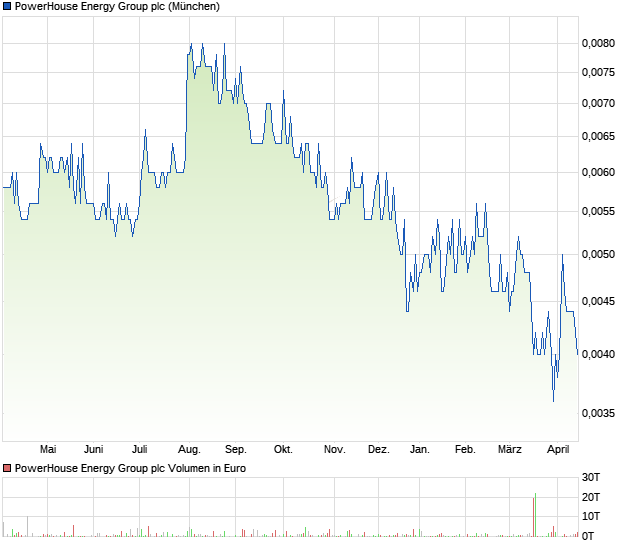Select the 'April' month label
Screen dimensions: 620x546
click(558, 450)
